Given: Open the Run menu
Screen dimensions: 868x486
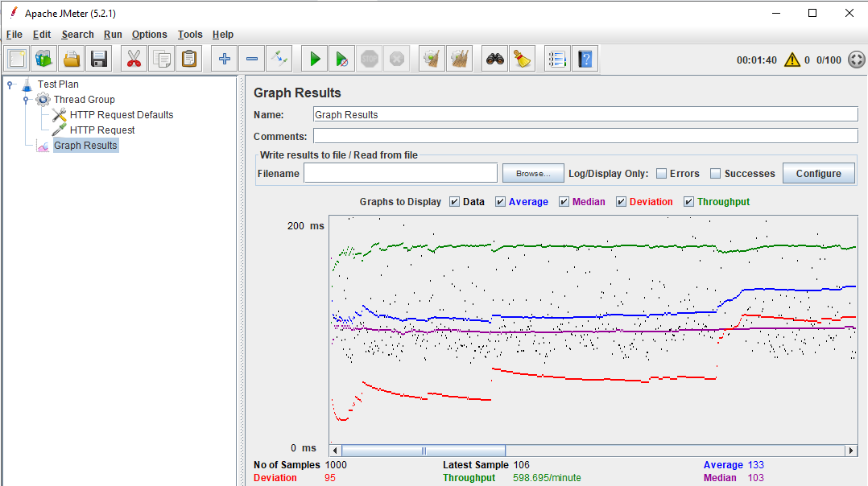Looking at the screenshot, I should 113,35.
